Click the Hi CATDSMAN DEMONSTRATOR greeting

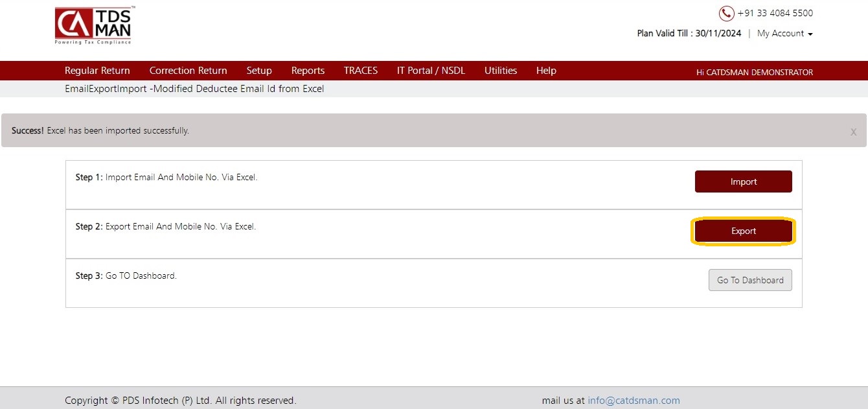(x=755, y=72)
